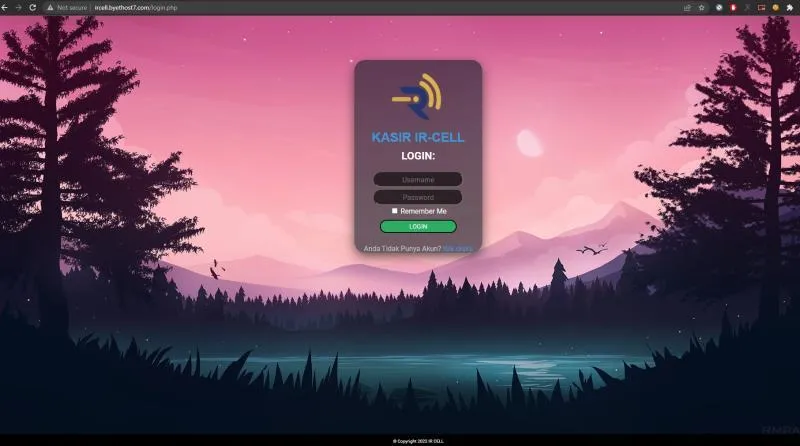Tick the Remember Me checkbox
The width and height of the screenshot is (800, 446).
tap(395, 211)
